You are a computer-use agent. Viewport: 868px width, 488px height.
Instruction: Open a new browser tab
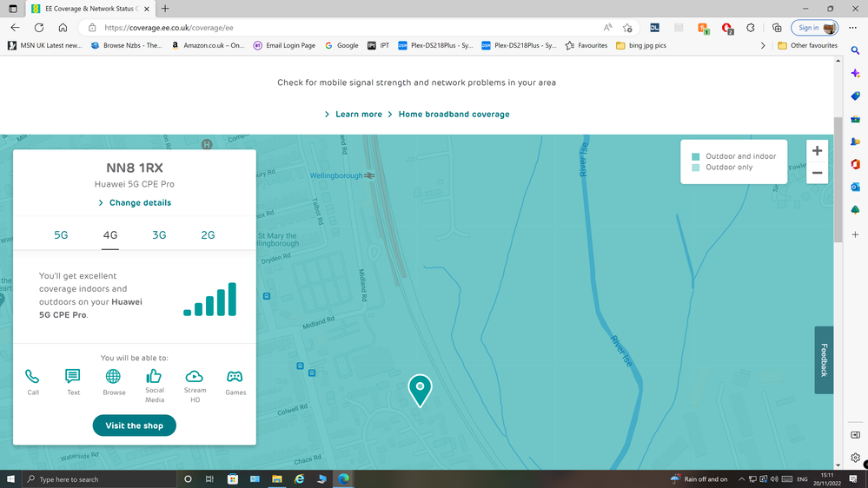pos(165,9)
